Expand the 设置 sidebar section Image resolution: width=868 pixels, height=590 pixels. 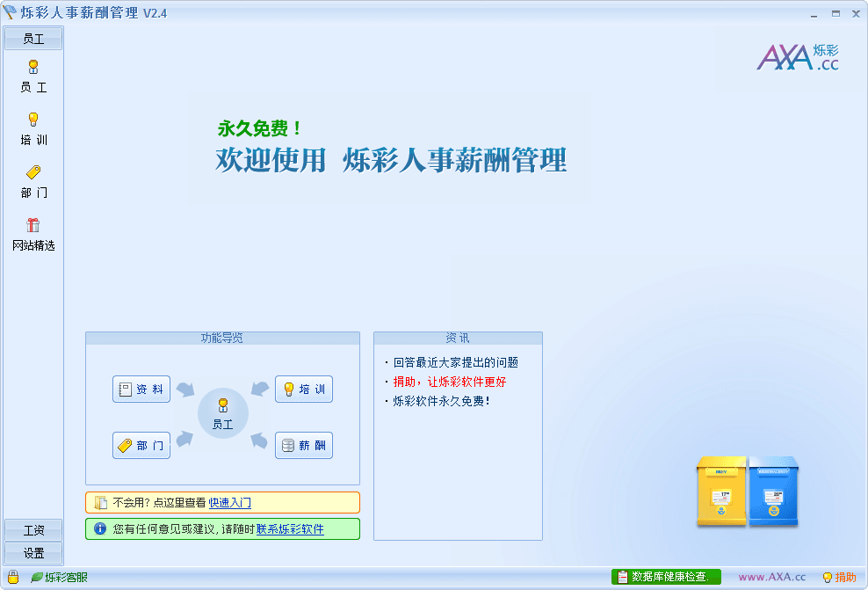pos(33,553)
